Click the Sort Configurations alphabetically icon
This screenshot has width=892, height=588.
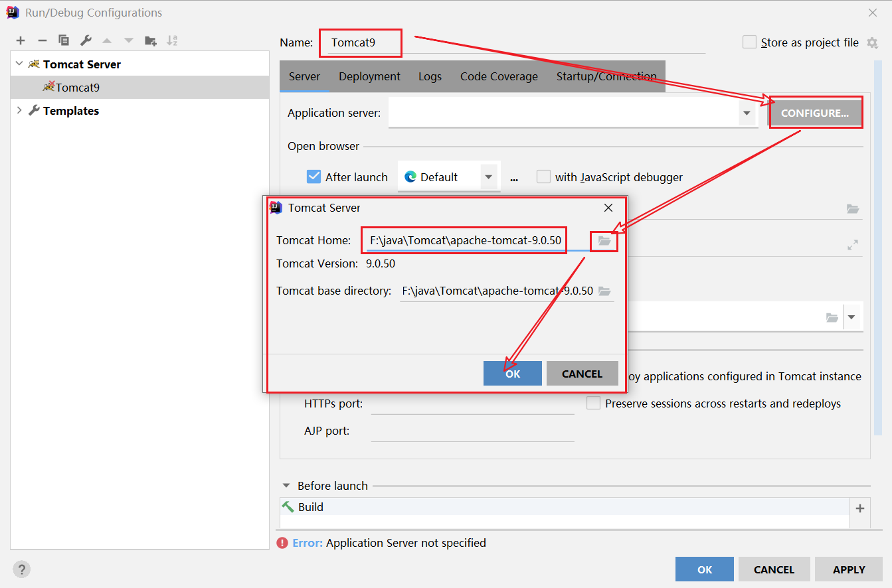(x=172, y=40)
